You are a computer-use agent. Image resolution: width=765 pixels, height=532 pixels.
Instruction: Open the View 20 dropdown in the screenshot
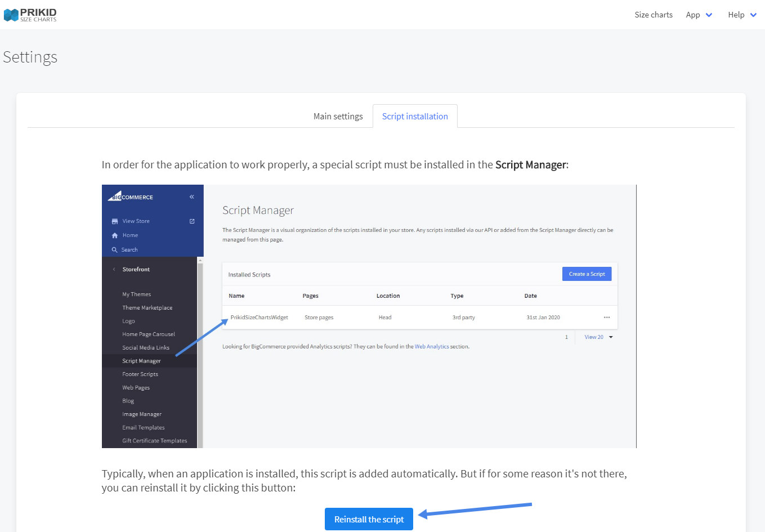(598, 337)
